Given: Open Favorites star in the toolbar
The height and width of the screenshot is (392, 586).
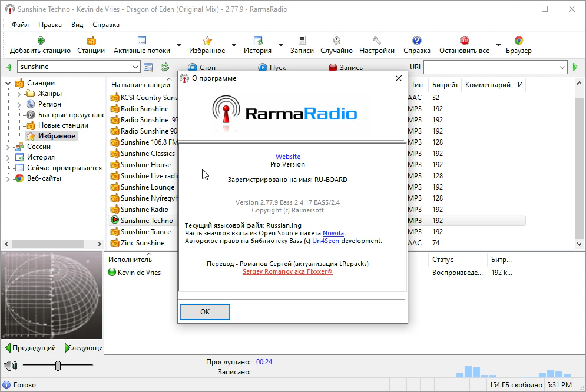Looking at the screenshot, I should point(207,41).
